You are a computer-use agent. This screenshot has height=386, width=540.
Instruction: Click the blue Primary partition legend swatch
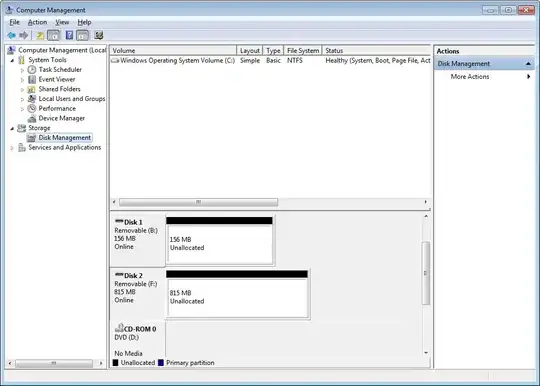pos(161,363)
